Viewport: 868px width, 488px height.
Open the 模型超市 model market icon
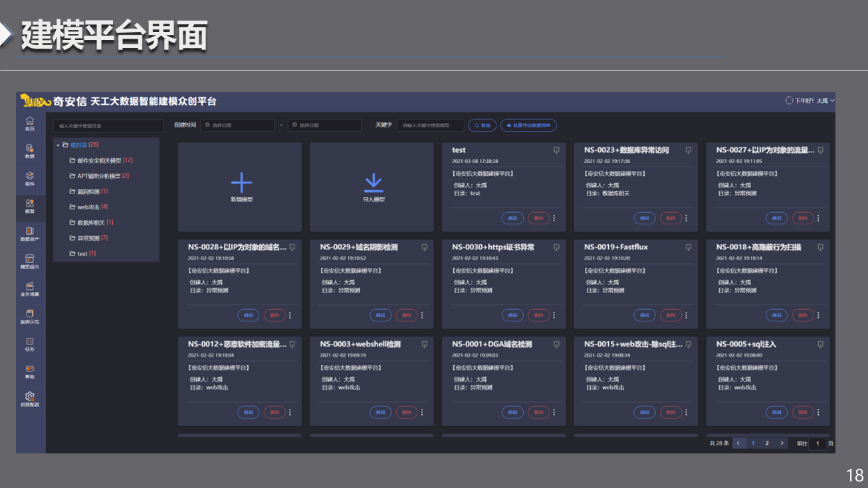point(29,258)
